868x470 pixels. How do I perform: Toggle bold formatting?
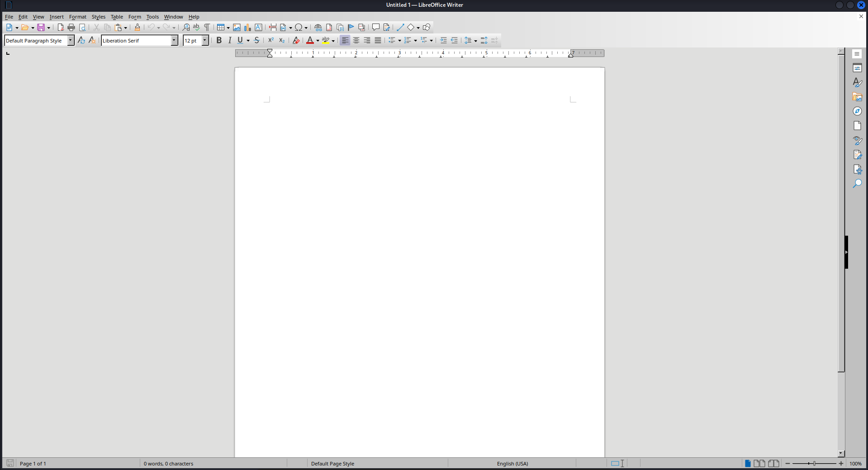pyautogui.click(x=219, y=40)
